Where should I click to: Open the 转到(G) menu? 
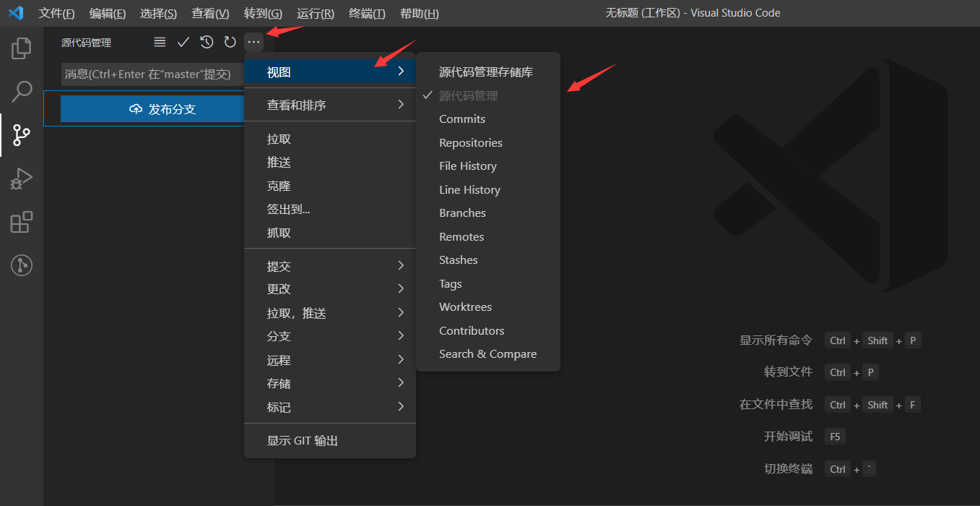click(x=263, y=13)
